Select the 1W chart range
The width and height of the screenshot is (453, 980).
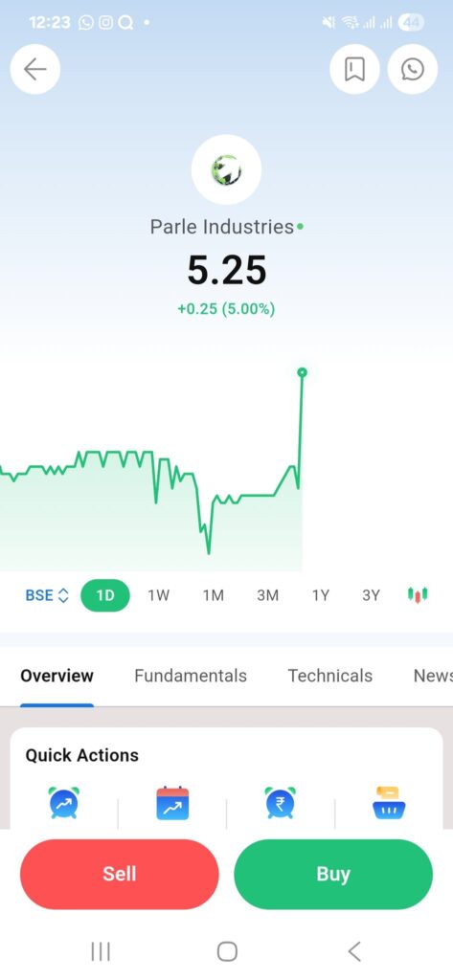[x=159, y=595]
